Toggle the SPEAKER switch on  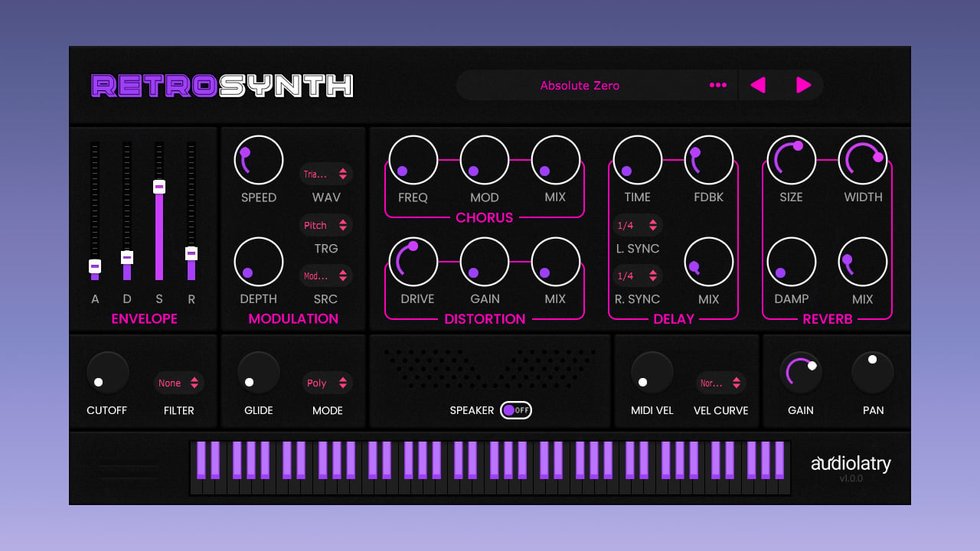[516, 410]
